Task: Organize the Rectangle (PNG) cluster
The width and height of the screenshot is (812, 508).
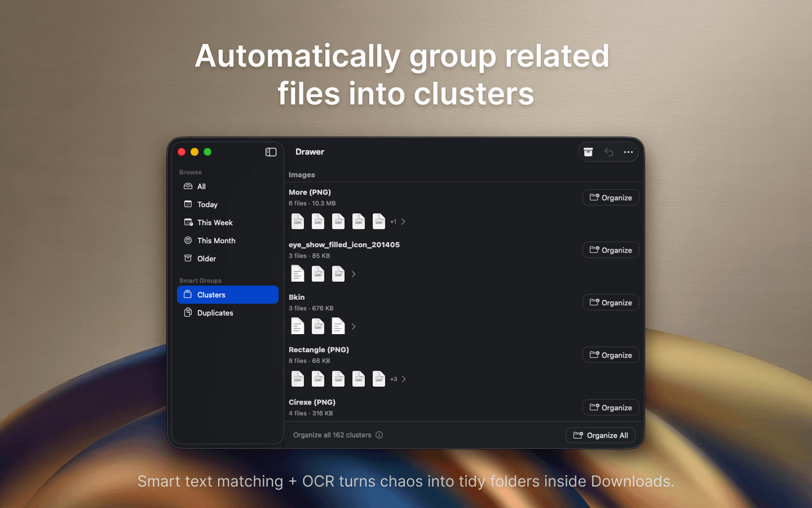Action: (x=611, y=355)
